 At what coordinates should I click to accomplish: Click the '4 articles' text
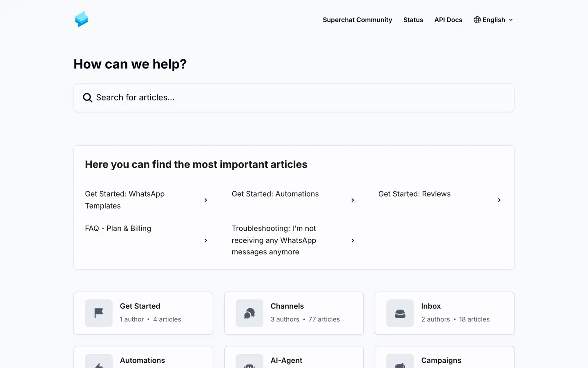pyautogui.click(x=167, y=319)
